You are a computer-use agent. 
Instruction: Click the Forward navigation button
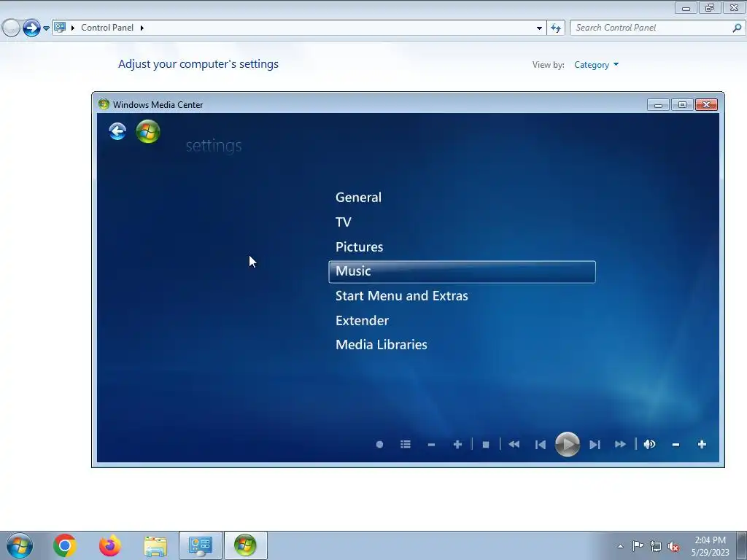click(31, 28)
